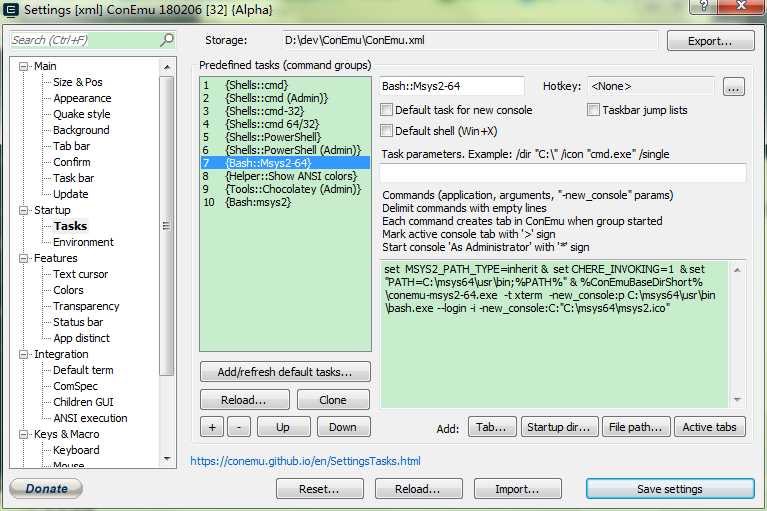Click Tab... add button

pos(492,427)
